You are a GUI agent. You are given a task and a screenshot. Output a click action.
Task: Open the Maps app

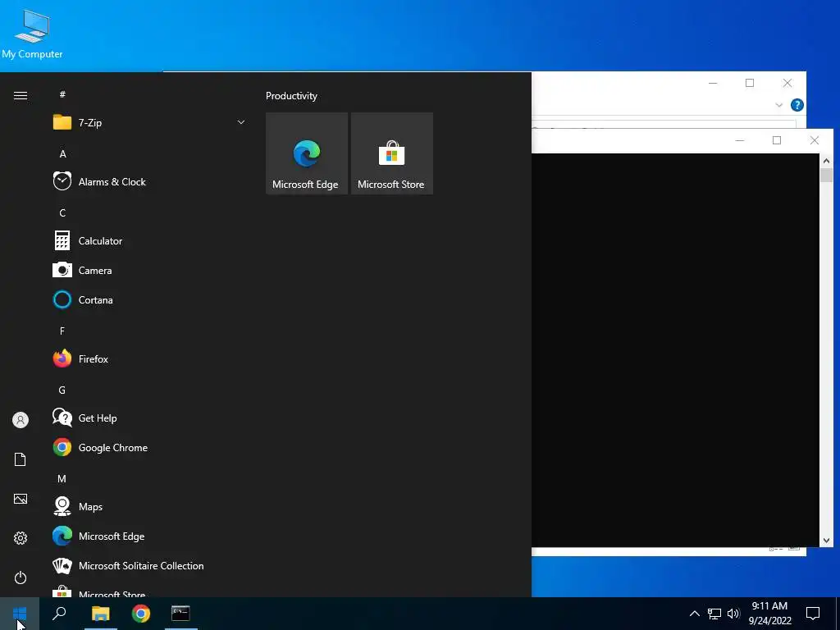tap(149, 507)
